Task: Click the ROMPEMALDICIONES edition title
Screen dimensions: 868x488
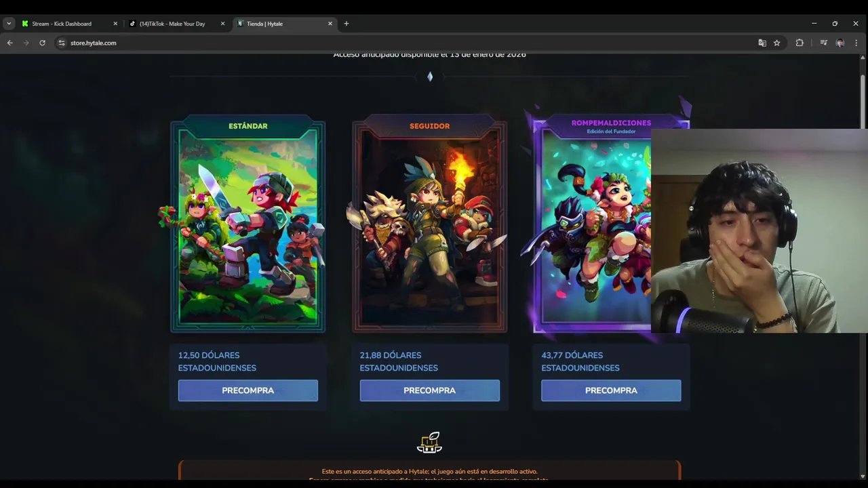Action: tap(611, 123)
